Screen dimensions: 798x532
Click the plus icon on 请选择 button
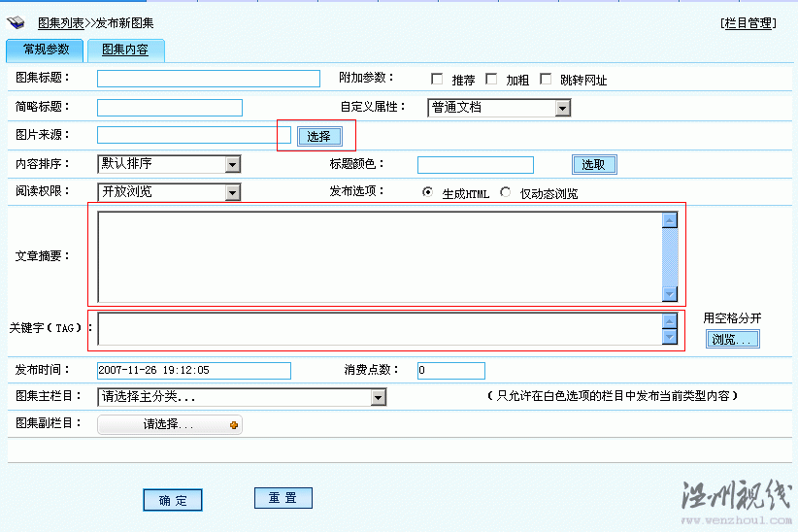pos(233,425)
